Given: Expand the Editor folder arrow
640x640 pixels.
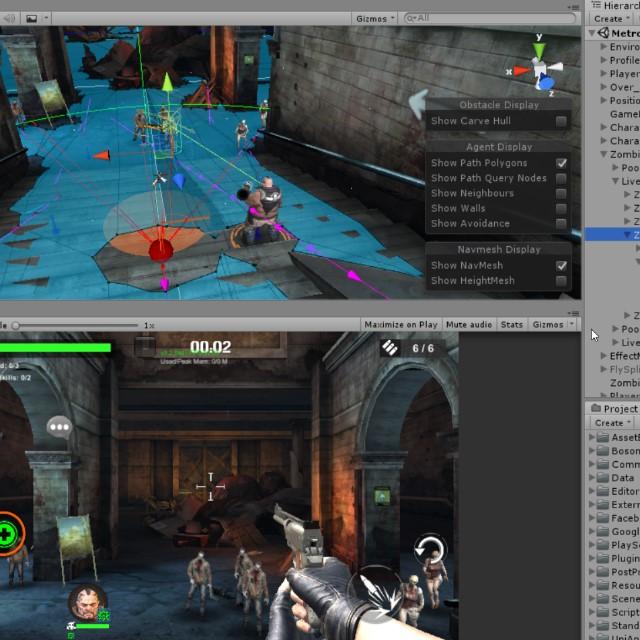Looking at the screenshot, I should point(592,491).
